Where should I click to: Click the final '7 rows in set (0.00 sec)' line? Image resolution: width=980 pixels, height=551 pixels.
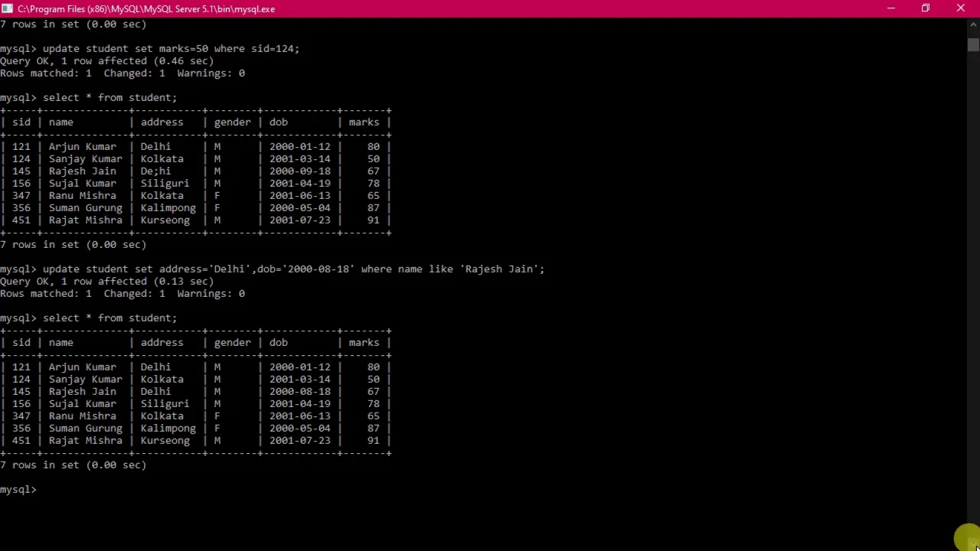[x=73, y=465]
